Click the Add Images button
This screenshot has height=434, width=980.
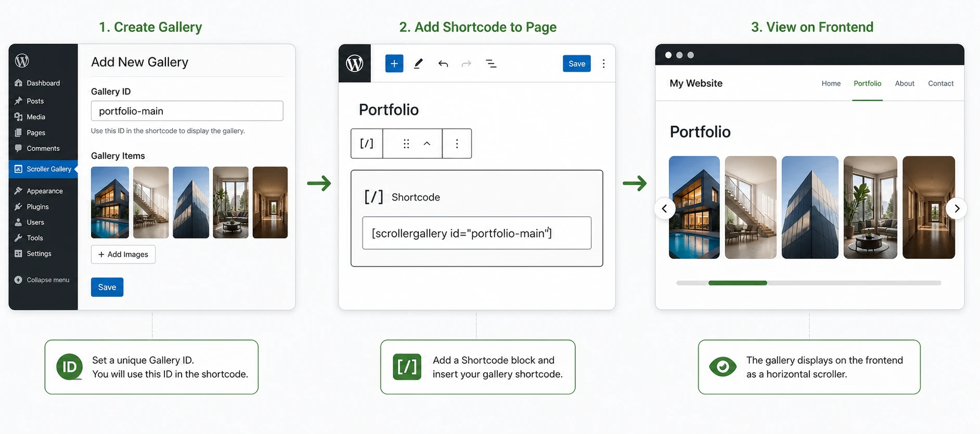pos(123,254)
